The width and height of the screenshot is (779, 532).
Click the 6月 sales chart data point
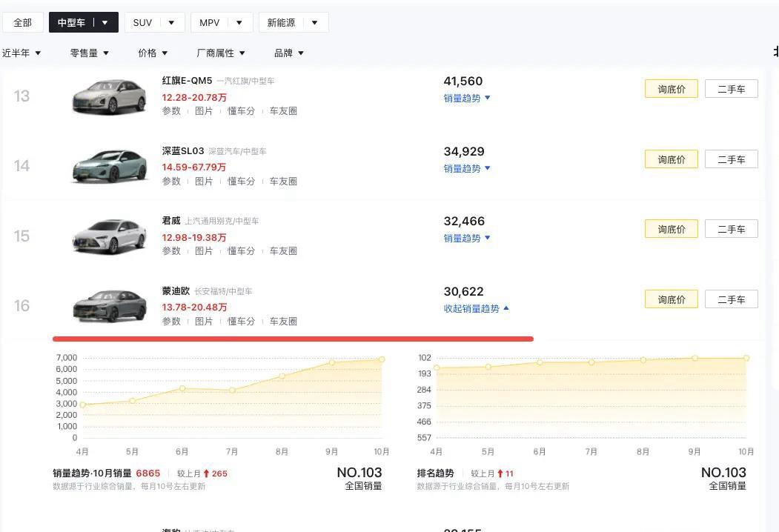click(182, 388)
